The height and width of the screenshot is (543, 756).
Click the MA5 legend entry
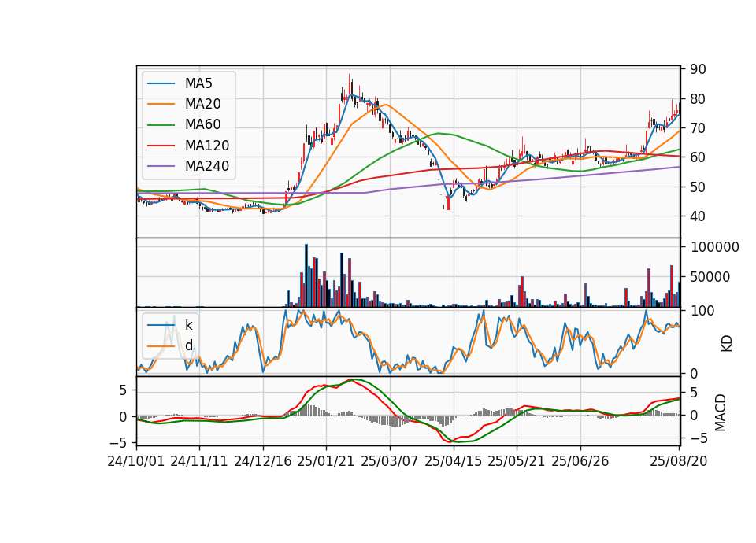(180, 83)
